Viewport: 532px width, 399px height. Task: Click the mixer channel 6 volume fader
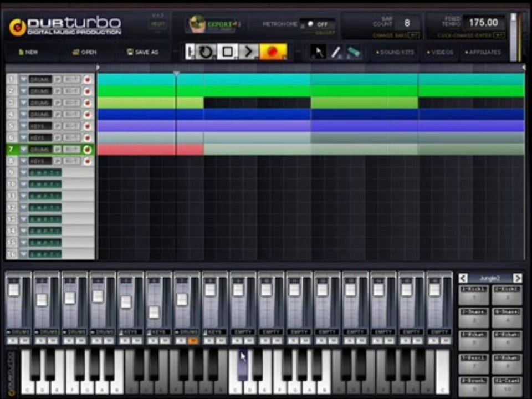point(154,312)
